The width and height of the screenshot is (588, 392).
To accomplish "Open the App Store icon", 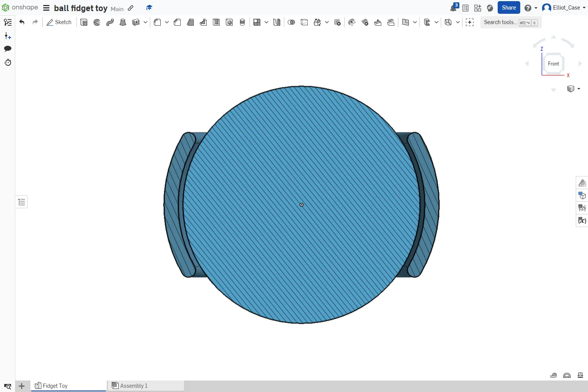I will [478, 8].
